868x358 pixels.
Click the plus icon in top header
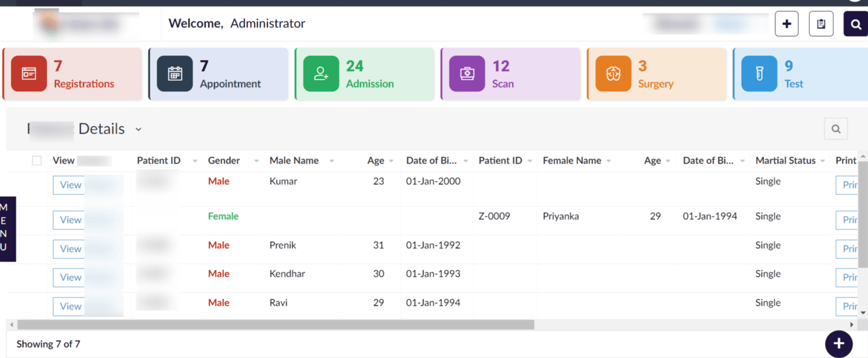coord(786,24)
